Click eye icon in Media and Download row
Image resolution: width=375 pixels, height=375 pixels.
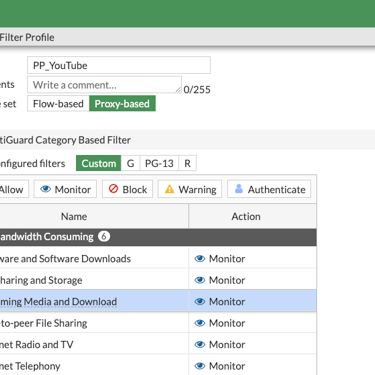(x=200, y=301)
